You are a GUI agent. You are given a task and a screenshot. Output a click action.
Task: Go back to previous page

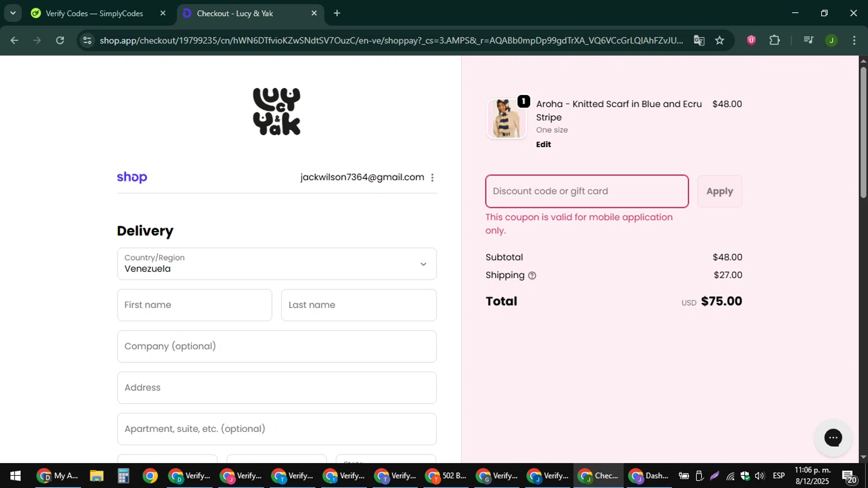[14, 41]
